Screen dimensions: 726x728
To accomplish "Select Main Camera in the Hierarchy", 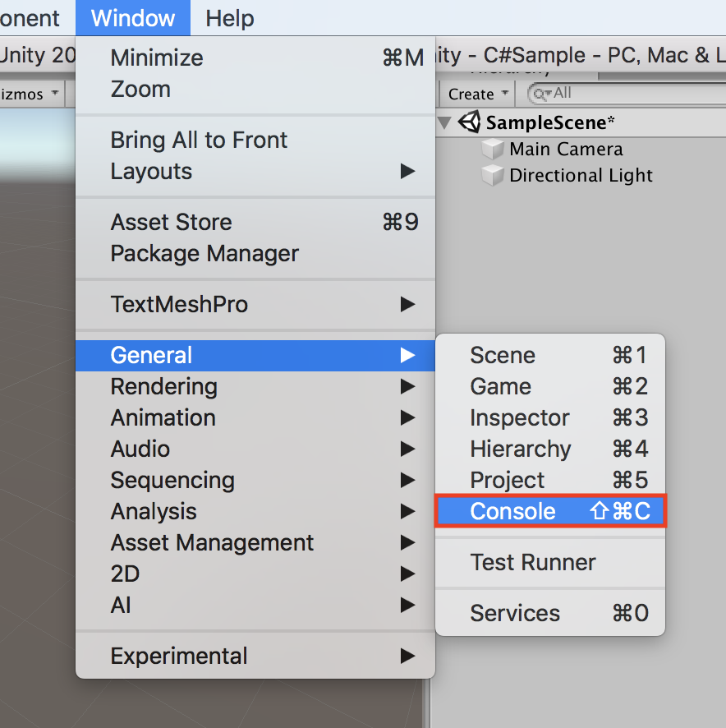I will click(x=566, y=150).
